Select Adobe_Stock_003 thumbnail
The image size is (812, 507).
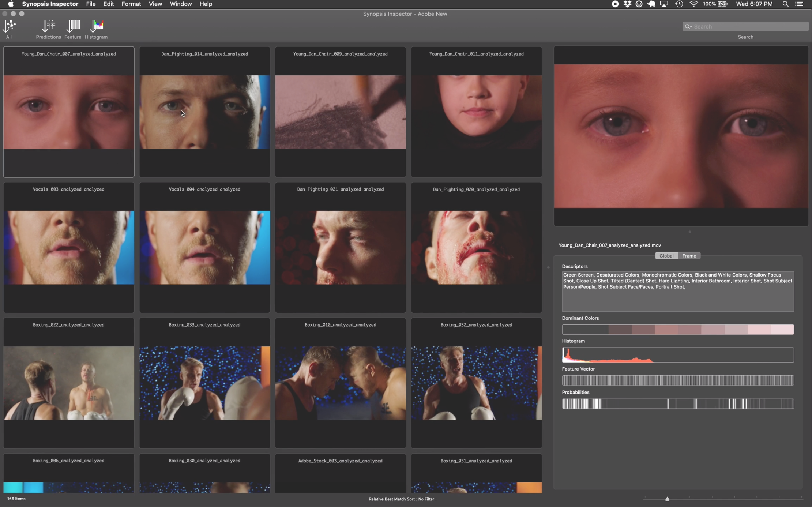(x=341, y=473)
